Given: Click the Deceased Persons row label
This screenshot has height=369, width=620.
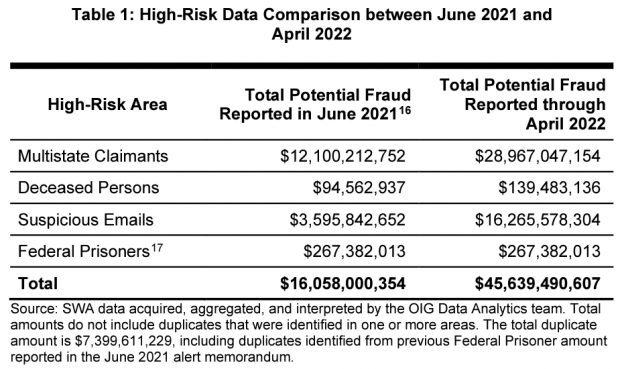Looking at the screenshot, I should click(x=89, y=187).
